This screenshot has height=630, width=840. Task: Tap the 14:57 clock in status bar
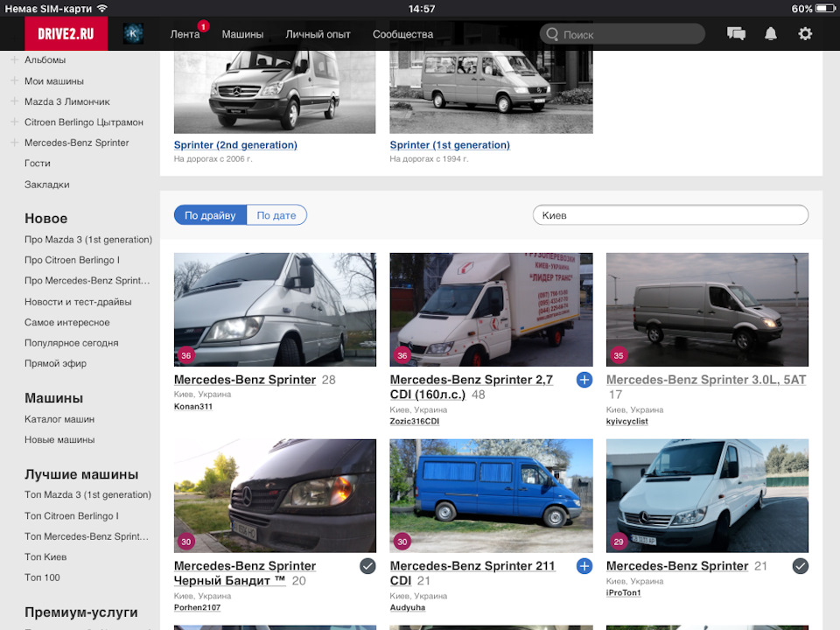[x=421, y=9]
